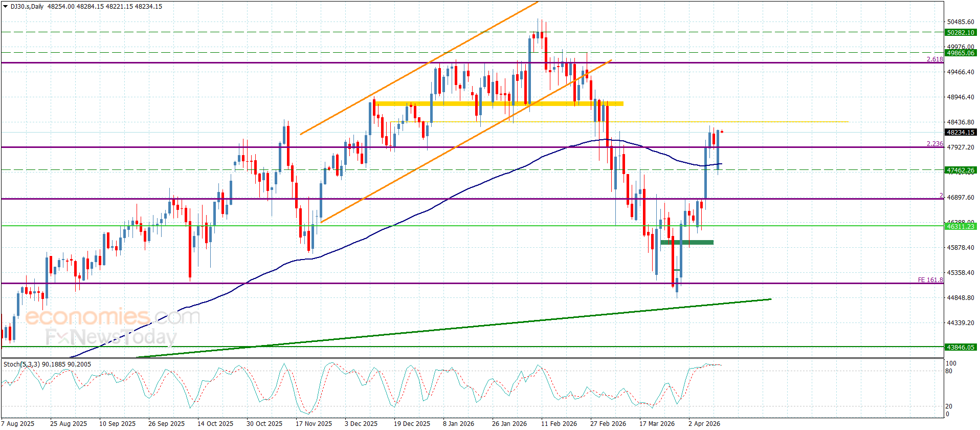Click the 11 Feb 2026 date label

click(559, 424)
